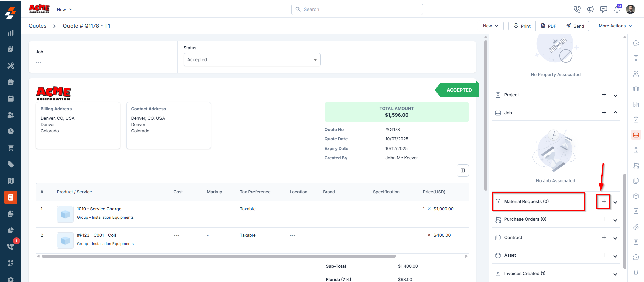Click the app logo at top of sidebar
Image resolution: width=644 pixels, height=282 pixels.
point(10,13)
